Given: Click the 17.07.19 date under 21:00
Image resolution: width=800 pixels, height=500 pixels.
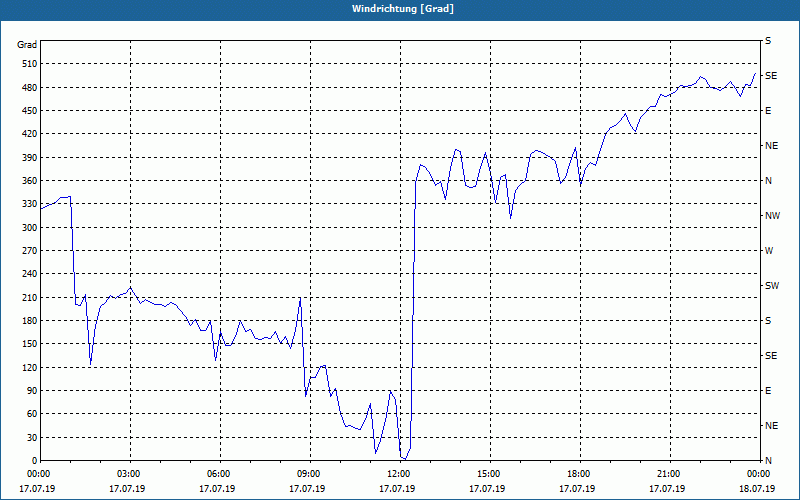Looking at the screenshot, I should click(667, 489).
